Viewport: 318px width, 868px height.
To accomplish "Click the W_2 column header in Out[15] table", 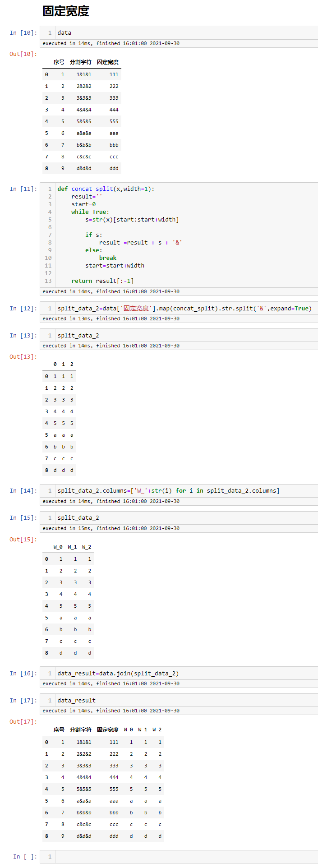I will coord(87,547).
